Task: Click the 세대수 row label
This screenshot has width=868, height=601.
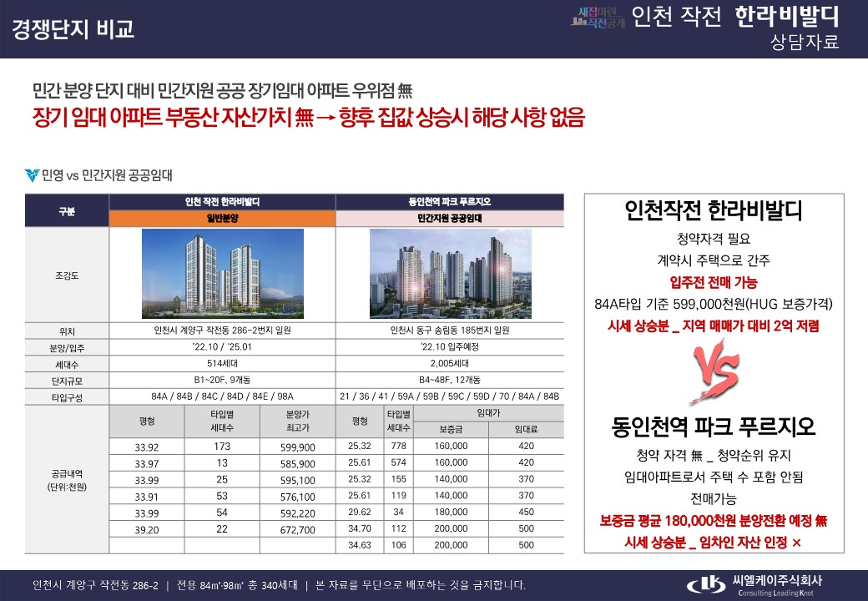Action: click(67, 365)
